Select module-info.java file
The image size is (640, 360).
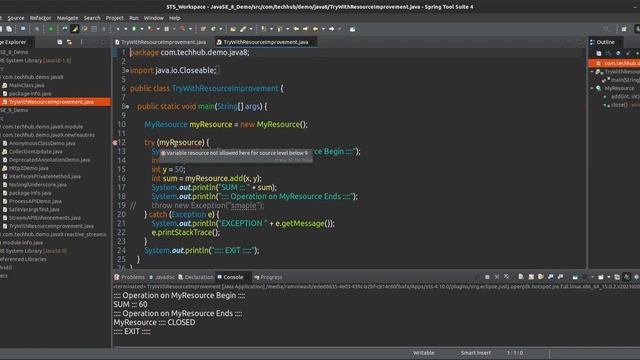(x=22, y=242)
